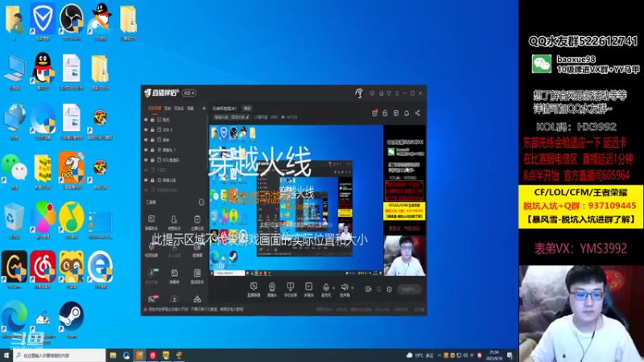Open File Explorer from the taskbar

113,356
